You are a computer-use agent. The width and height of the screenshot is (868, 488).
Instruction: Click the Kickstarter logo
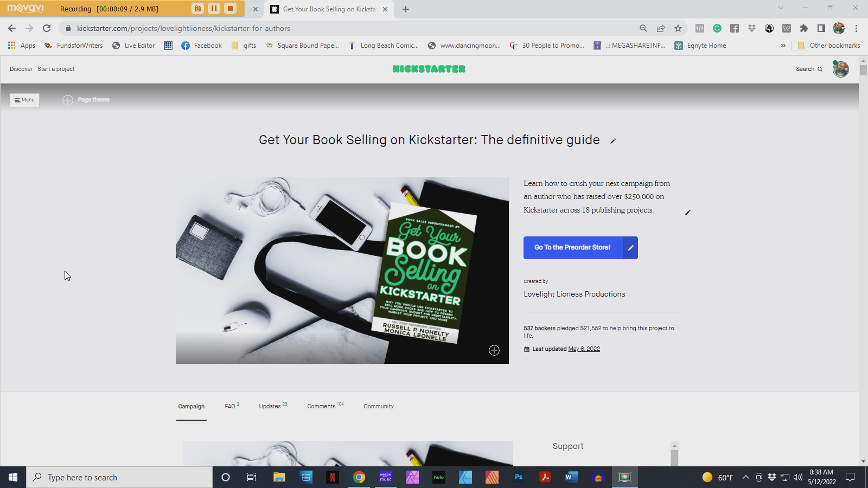(x=429, y=69)
